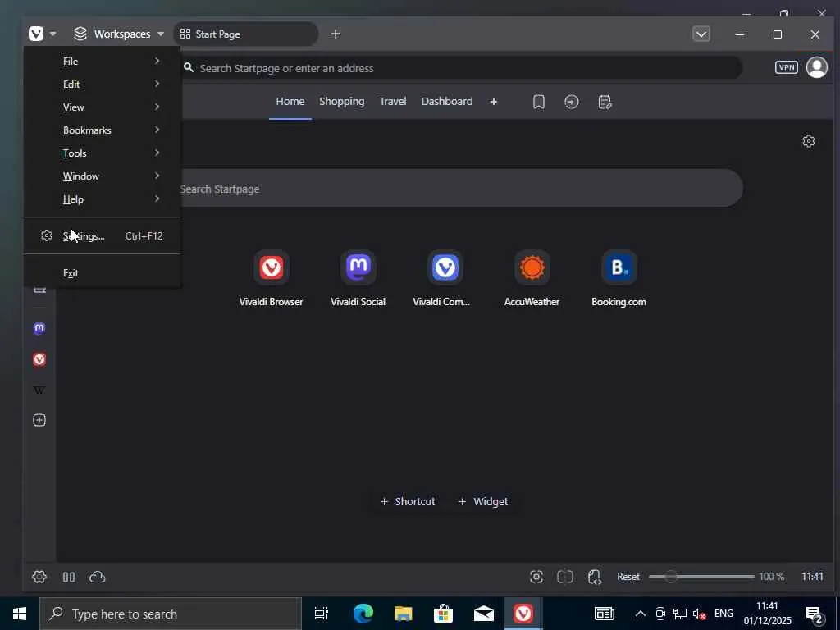Image resolution: width=840 pixels, height=630 pixels.
Task: Open page actions icon
Action: click(594, 577)
